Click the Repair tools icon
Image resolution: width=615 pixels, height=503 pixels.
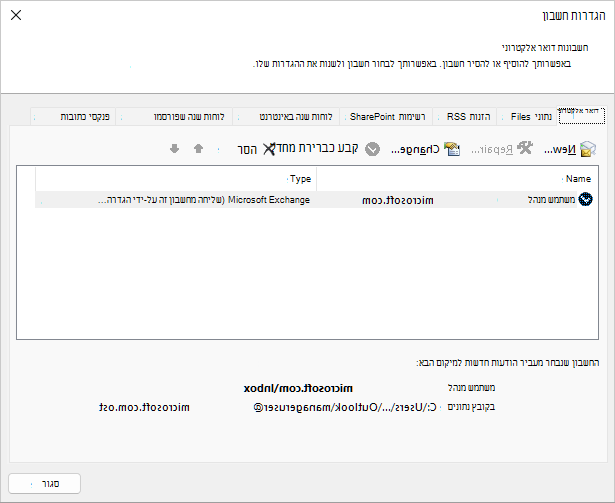(x=524, y=148)
